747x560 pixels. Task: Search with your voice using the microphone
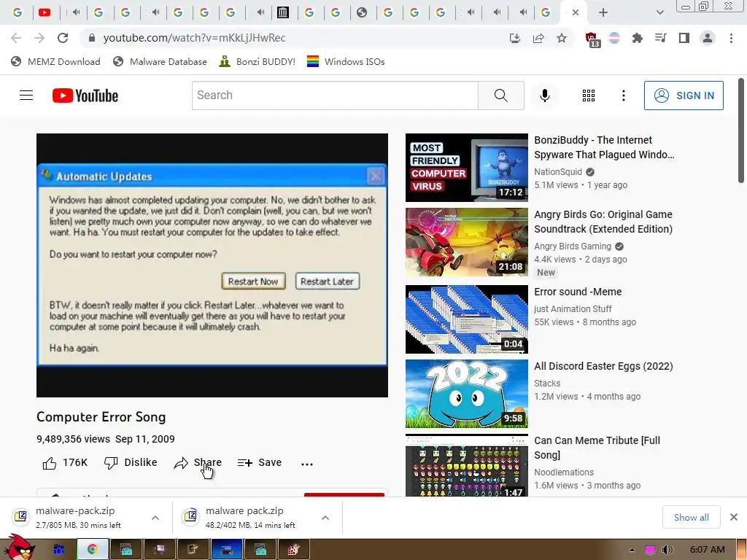pyautogui.click(x=544, y=96)
